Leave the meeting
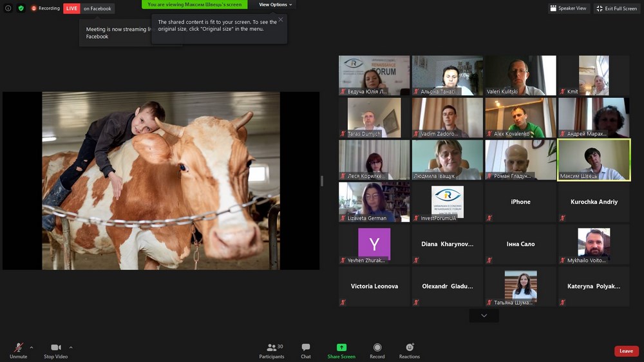644x362 pixels. click(626, 351)
